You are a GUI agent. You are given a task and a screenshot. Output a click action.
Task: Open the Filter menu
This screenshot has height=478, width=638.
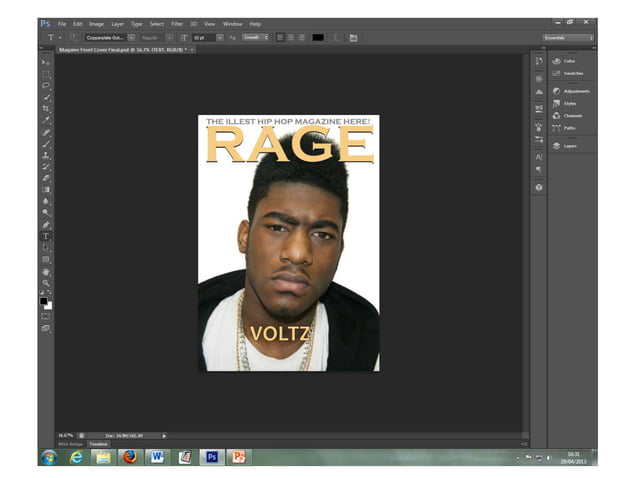176,23
